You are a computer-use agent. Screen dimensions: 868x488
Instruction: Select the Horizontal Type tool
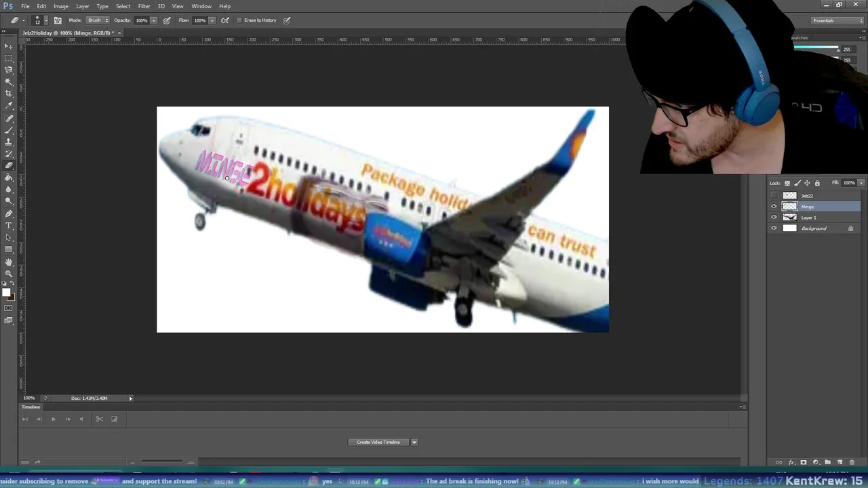click(x=9, y=226)
